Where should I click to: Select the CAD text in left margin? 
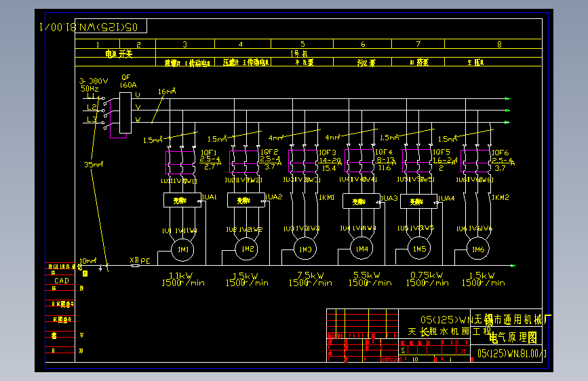click(x=62, y=281)
